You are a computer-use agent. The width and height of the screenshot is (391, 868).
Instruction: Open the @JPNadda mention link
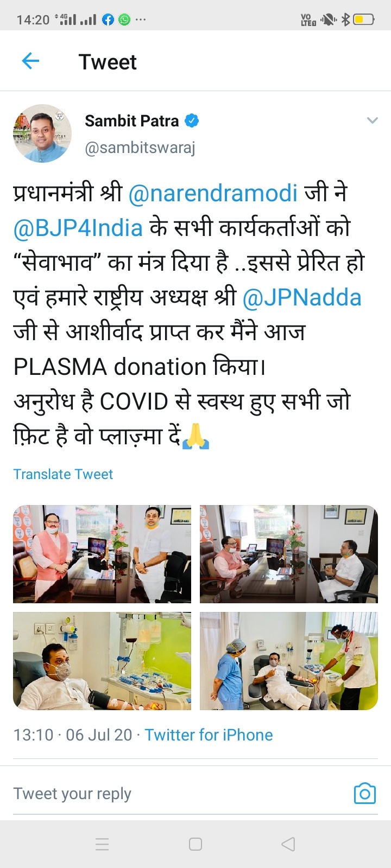click(302, 297)
